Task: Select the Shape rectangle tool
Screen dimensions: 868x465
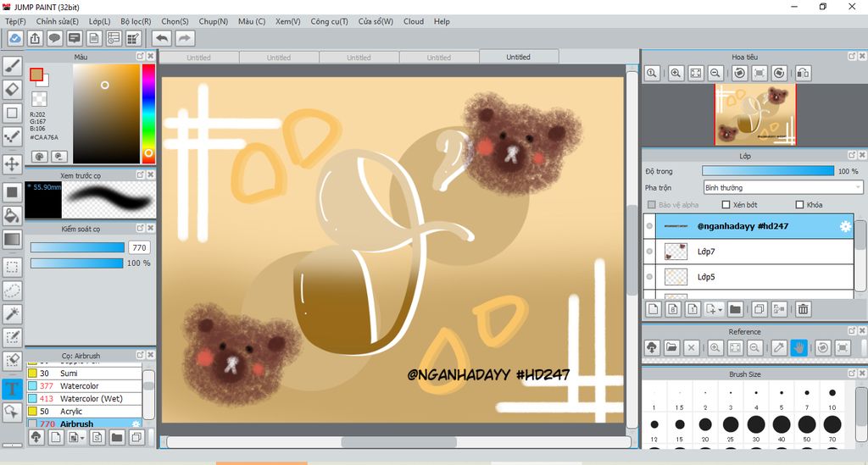Action: 12,113
